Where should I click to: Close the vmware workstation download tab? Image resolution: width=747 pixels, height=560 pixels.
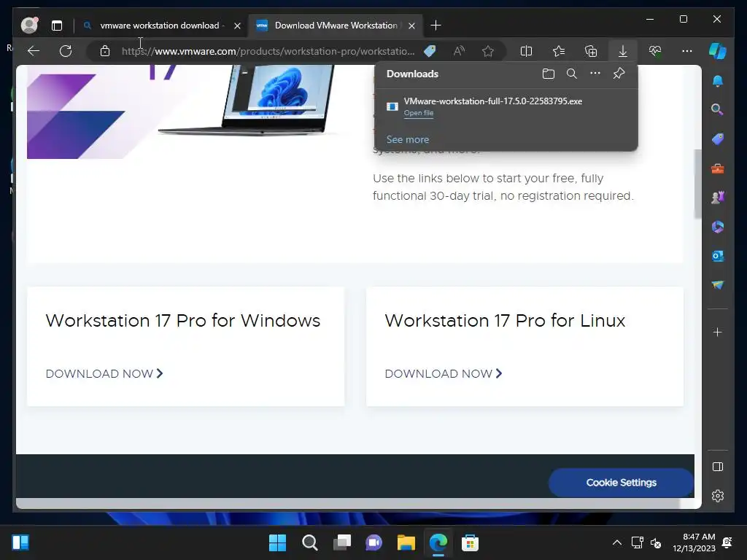coord(237,26)
